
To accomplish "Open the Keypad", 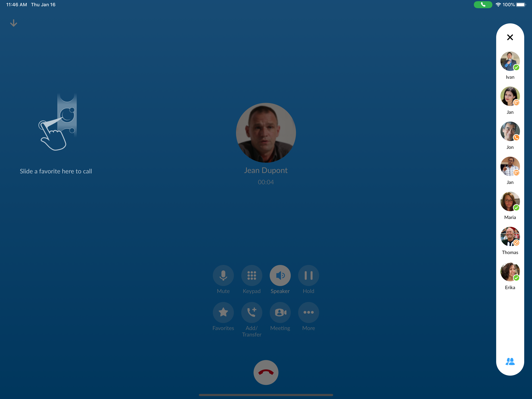I will 252,275.
